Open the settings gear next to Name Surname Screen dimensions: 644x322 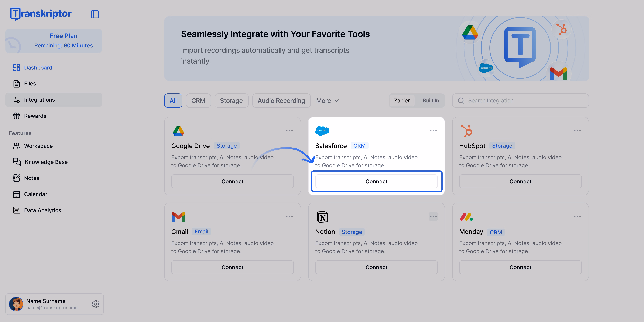[x=96, y=304]
